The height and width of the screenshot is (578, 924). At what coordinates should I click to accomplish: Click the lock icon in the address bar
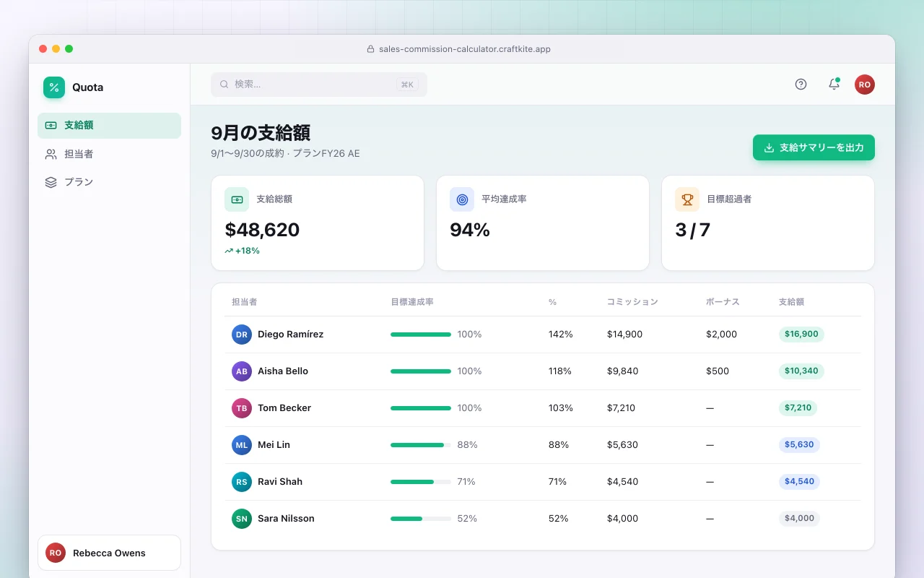(x=371, y=49)
